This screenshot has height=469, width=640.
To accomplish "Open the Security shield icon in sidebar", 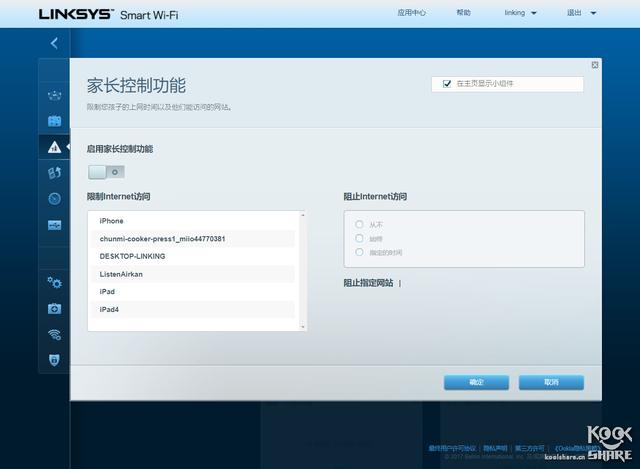I will point(54,359).
